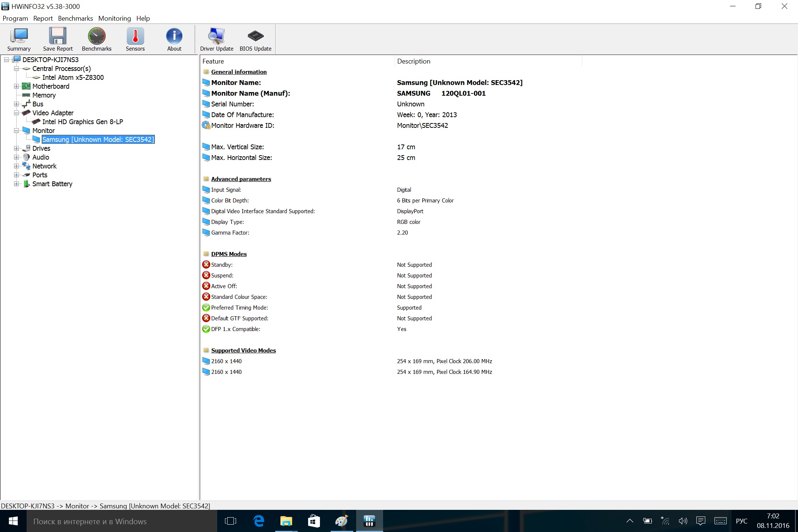Open the Windows Start menu
This screenshot has height=532, width=798.
point(13,521)
